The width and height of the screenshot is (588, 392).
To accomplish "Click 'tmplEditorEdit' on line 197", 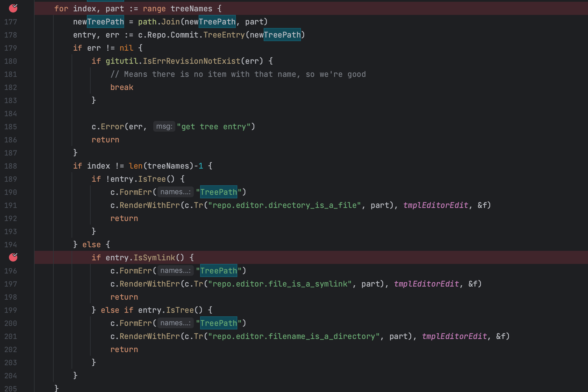I will (426, 284).
